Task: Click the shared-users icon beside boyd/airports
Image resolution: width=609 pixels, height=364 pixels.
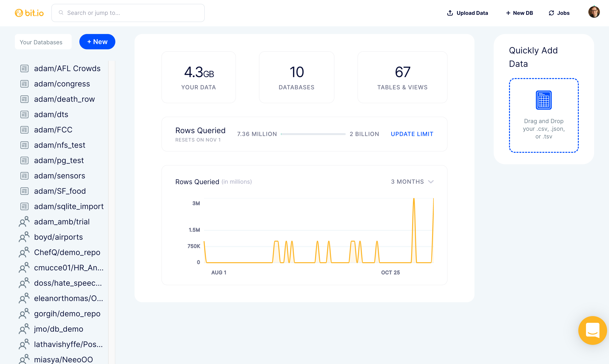Action: coord(24,237)
